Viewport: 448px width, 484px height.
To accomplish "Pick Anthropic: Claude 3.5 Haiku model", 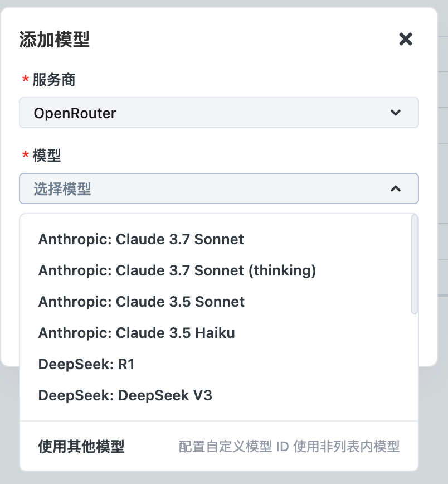I will click(x=137, y=333).
